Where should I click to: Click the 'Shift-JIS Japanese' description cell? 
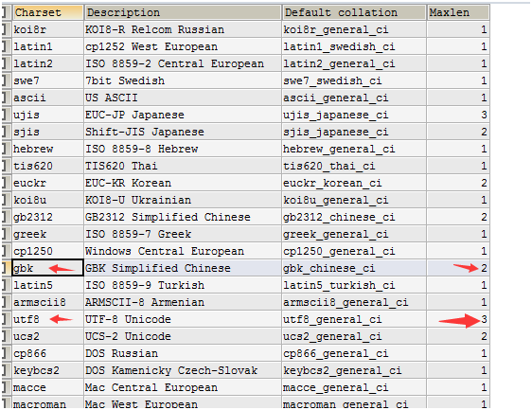(x=183, y=132)
